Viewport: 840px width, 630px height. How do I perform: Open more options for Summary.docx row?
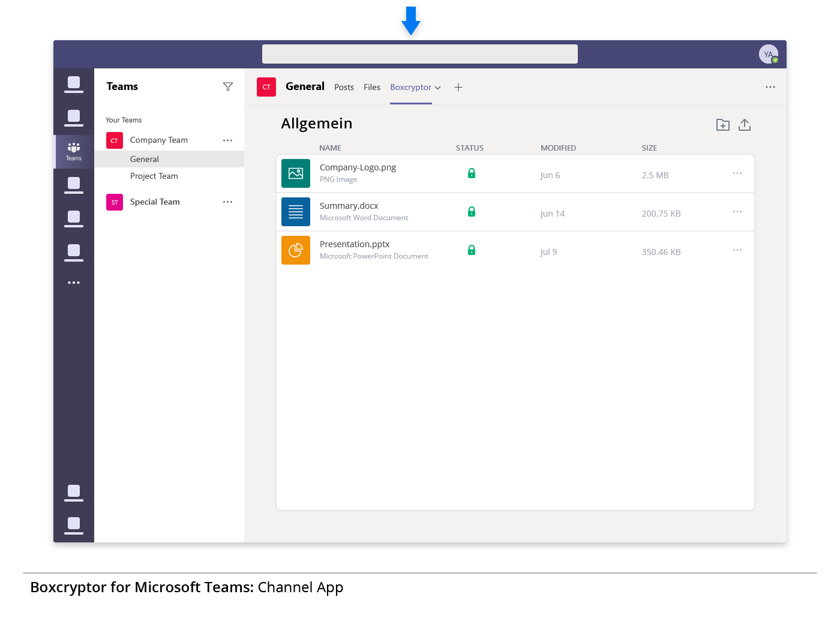(x=737, y=212)
